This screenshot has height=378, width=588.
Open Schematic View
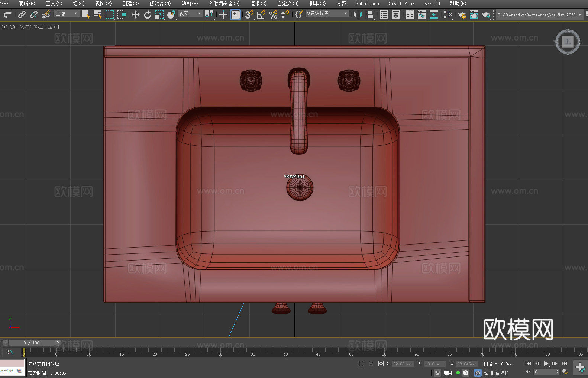coord(448,14)
